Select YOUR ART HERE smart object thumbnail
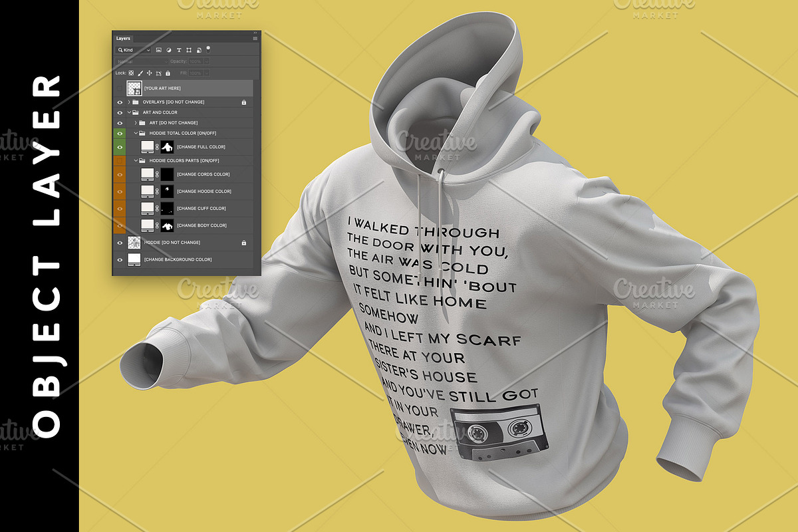Image resolution: width=798 pixels, height=532 pixels. pos(134,88)
